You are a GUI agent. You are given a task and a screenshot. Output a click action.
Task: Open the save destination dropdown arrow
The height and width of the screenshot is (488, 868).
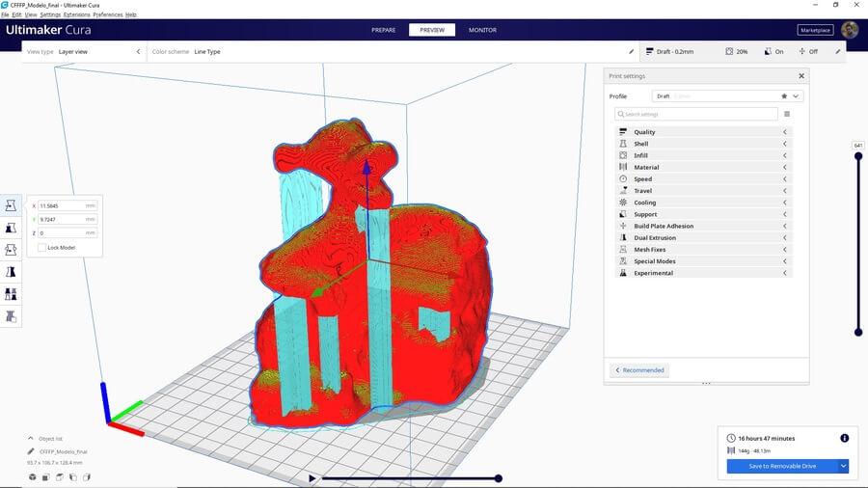tap(843, 466)
